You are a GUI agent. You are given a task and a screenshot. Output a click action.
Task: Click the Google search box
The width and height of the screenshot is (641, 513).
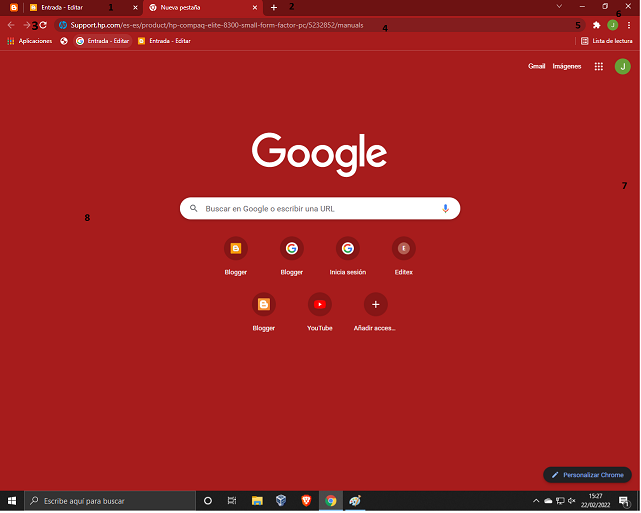tap(320, 208)
